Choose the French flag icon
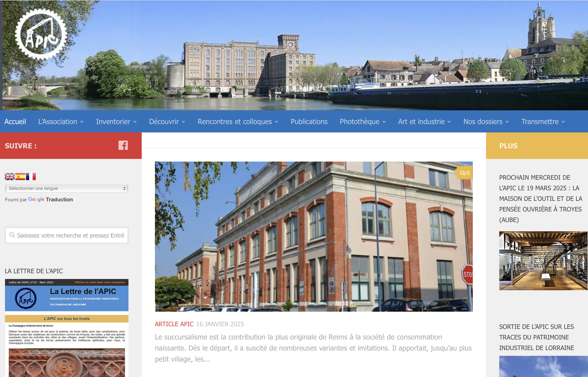 click(31, 177)
